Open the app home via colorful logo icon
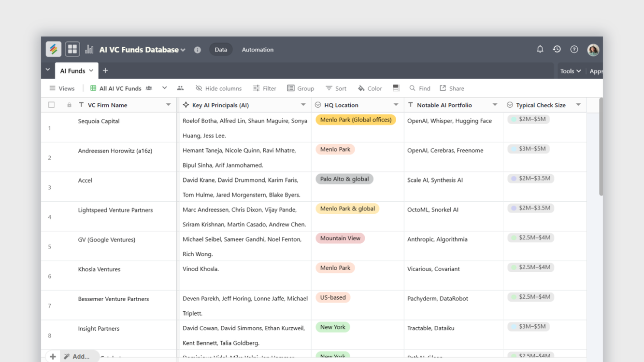 tap(53, 49)
